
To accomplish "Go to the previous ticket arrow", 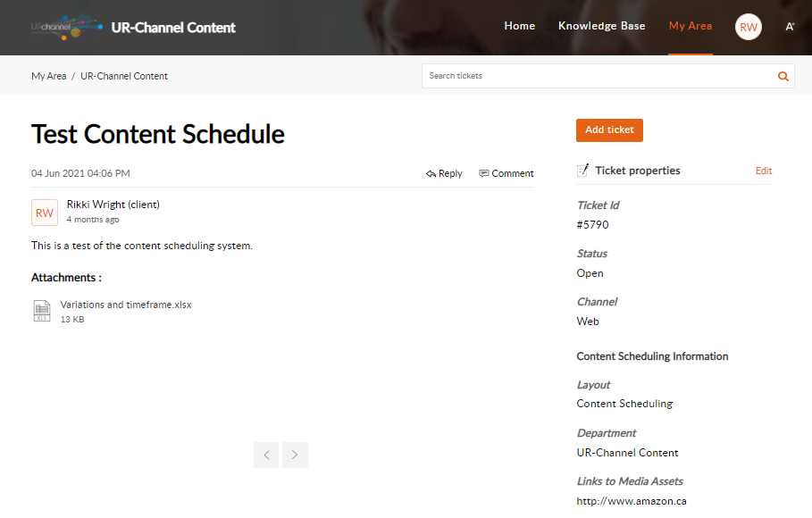I will [266, 455].
